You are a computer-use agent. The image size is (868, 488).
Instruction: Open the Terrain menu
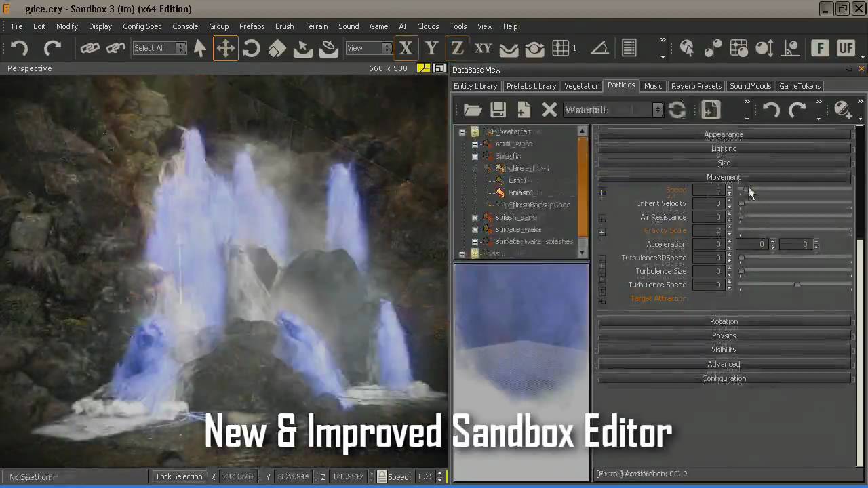(316, 26)
